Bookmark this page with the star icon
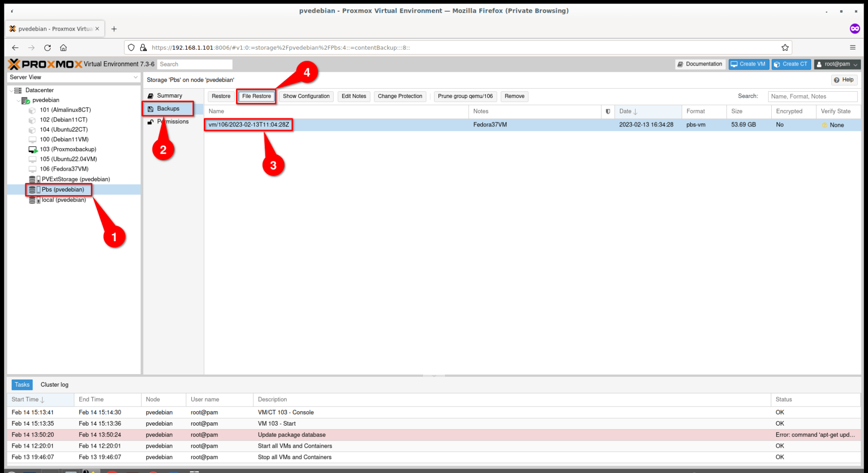Viewport: 868px width, 473px height. tap(785, 47)
